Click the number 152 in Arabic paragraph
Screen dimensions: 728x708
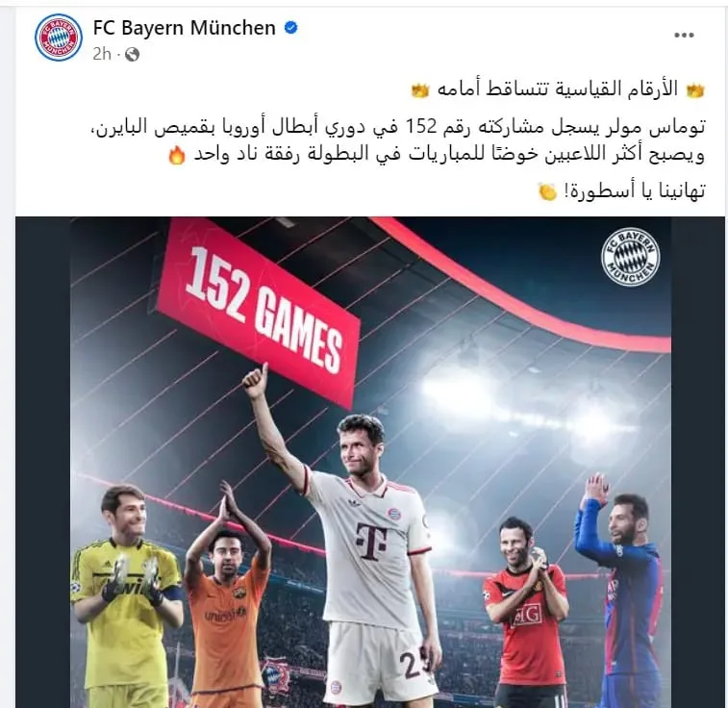click(421, 127)
